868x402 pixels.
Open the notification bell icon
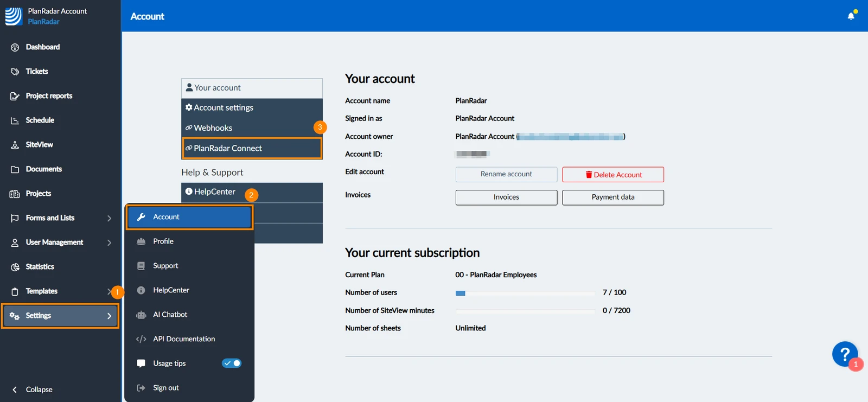(x=851, y=16)
